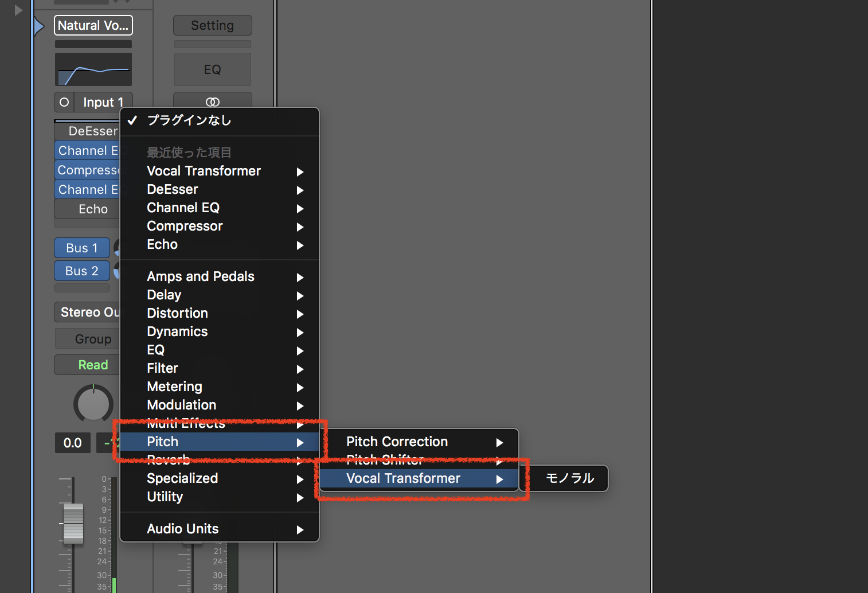Open the Compressor plug-in slot
Screen dimensions: 868x593
(87, 170)
